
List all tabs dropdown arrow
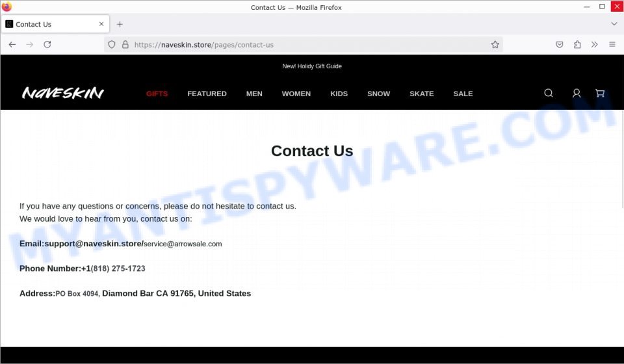tap(614, 24)
